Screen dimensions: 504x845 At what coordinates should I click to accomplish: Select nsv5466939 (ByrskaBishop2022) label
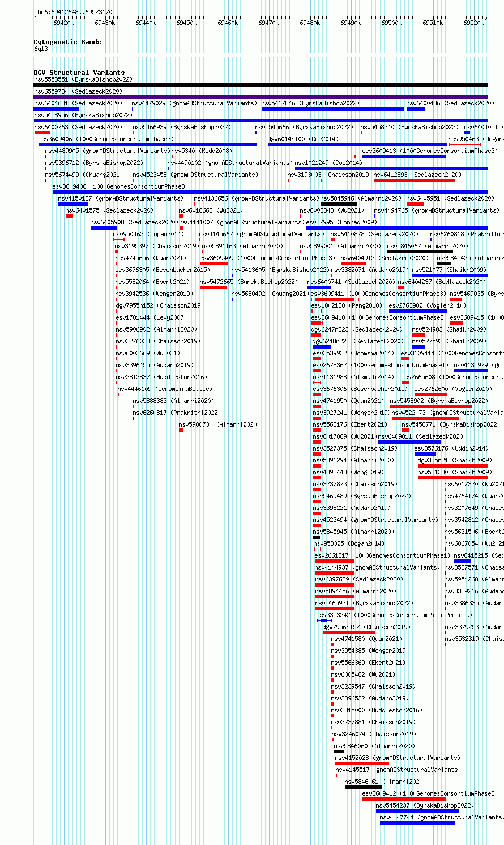(x=182, y=128)
